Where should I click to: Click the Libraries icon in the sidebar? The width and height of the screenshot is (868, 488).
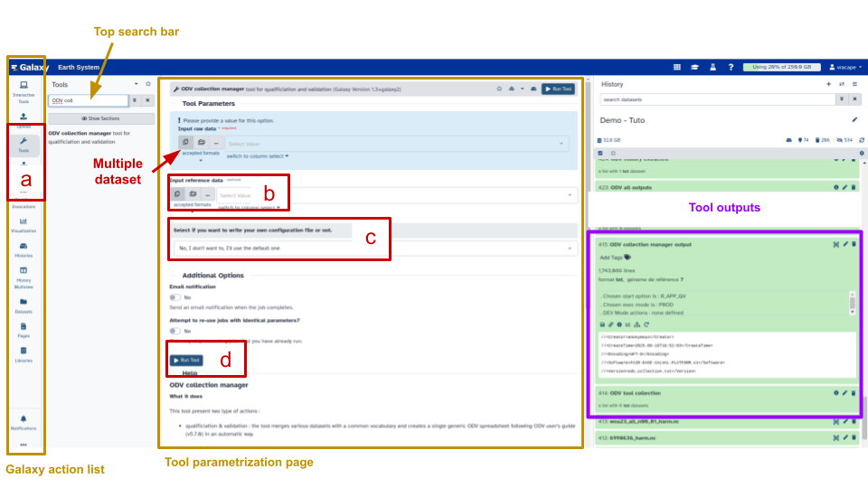(24, 352)
